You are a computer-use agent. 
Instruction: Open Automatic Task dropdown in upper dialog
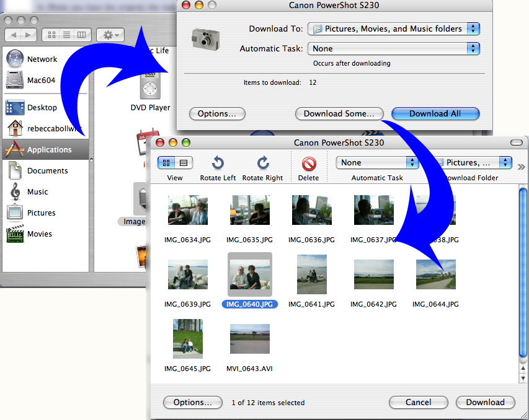click(393, 48)
